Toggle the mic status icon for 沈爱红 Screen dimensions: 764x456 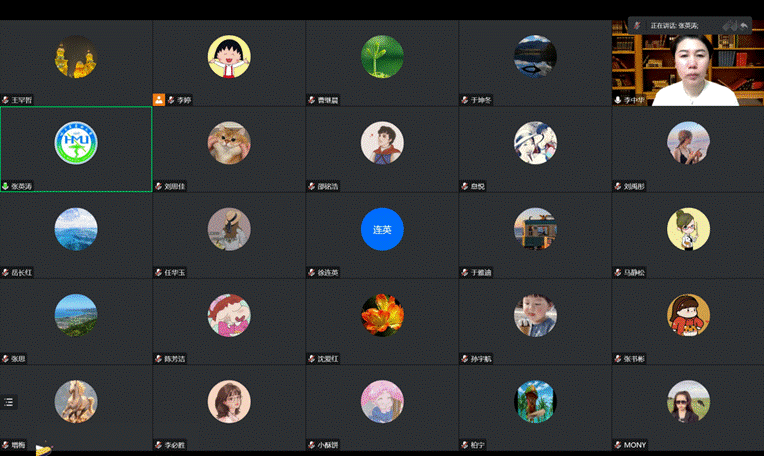point(311,358)
